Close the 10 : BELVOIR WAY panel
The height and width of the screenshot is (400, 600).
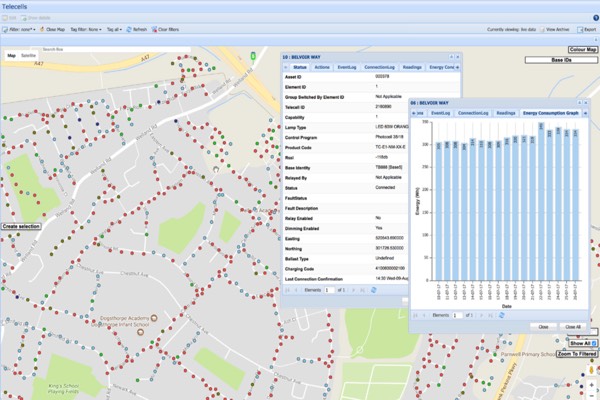457,57
